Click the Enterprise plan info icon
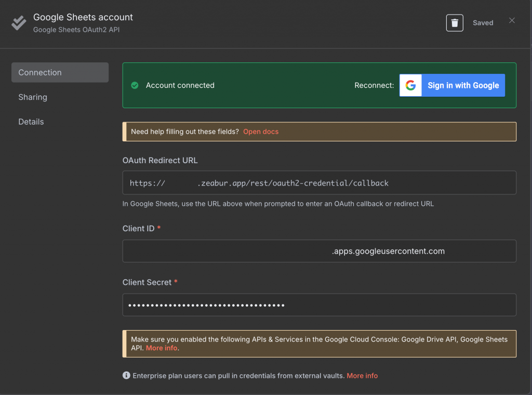Viewport: 532px width, 395px height. click(x=126, y=375)
